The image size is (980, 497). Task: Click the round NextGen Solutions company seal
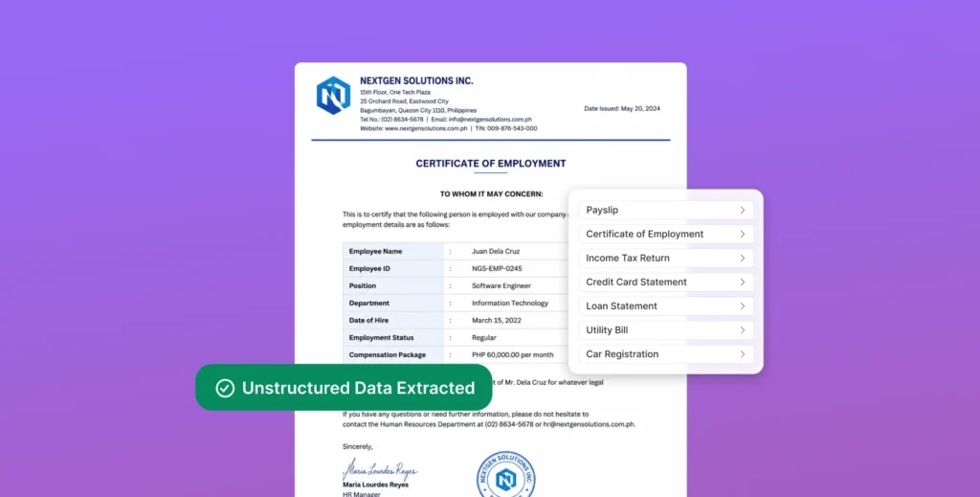click(x=505, y=475)
